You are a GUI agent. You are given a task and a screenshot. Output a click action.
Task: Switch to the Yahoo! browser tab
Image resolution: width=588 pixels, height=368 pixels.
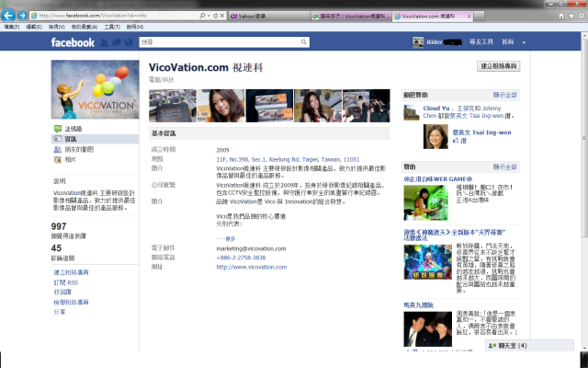click(x=268, y=17)
